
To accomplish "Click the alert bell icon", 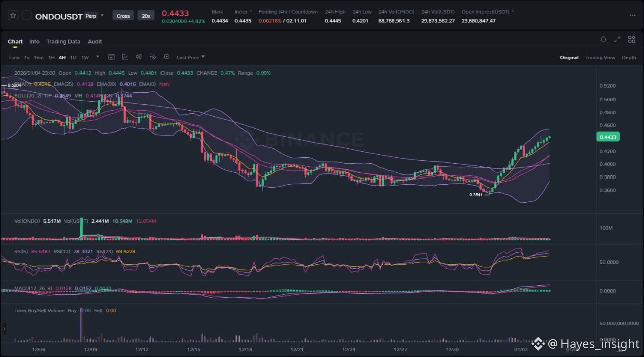I will [603, 39].
